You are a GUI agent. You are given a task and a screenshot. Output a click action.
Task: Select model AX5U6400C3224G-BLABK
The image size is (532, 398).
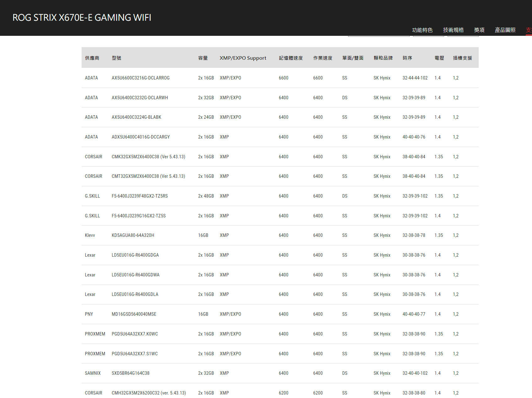click(x=137, y=117)
